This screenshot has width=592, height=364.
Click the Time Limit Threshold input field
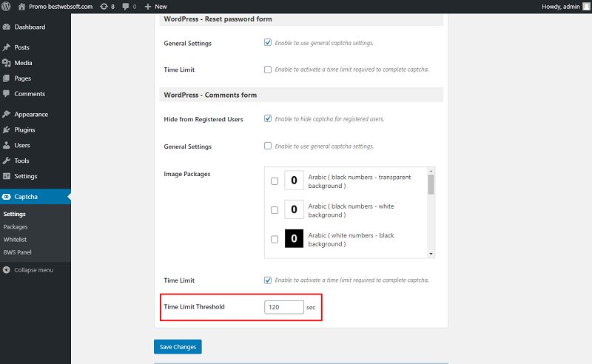(x=284, y=307)
